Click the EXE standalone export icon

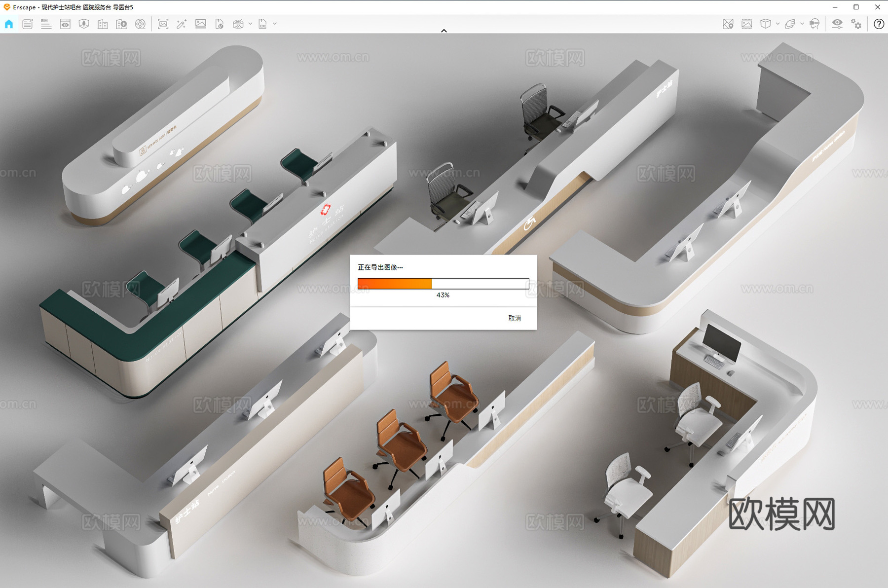click(263, 24)
